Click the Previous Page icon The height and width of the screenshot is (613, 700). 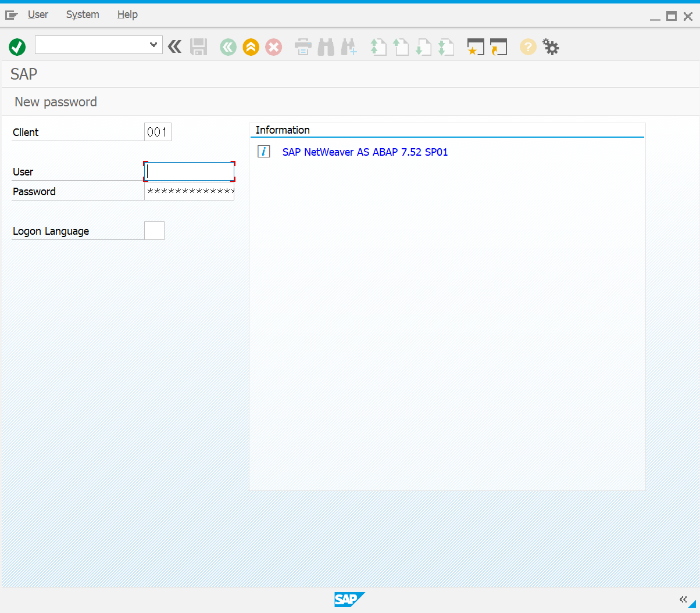coord(401,47)
